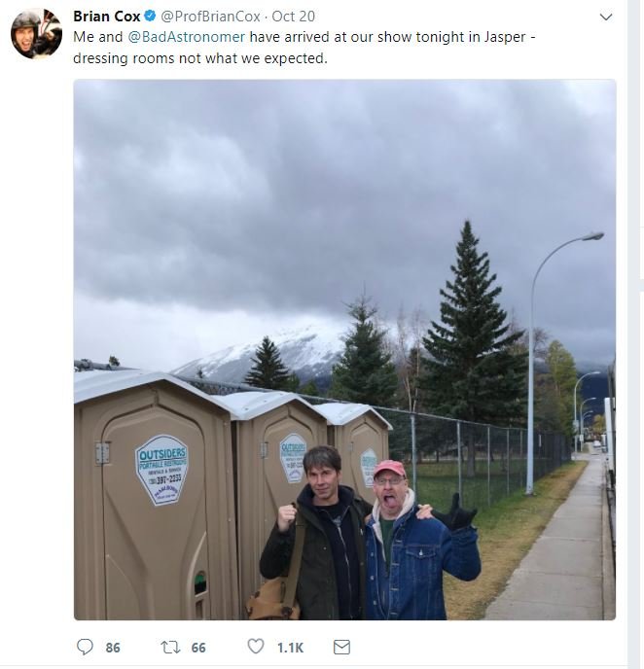This screenshot has height=669, width=644.
Task: Open Brian Cox's profile avatar picture
Action: pyautogui.click(x=36, y=33)
